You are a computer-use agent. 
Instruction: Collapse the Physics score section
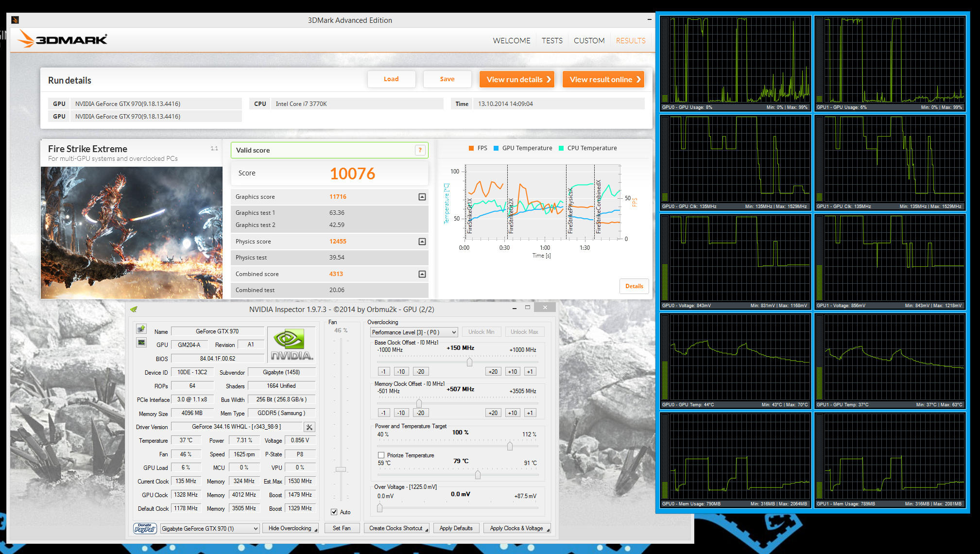pyautogui.click(x=422, y=242)
